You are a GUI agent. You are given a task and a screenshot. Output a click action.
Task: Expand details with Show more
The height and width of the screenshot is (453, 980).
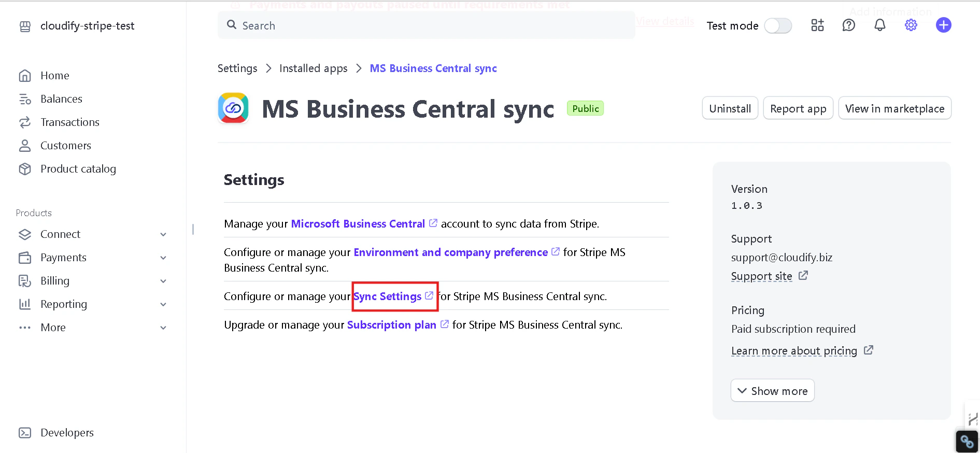[x=773, y=391]
